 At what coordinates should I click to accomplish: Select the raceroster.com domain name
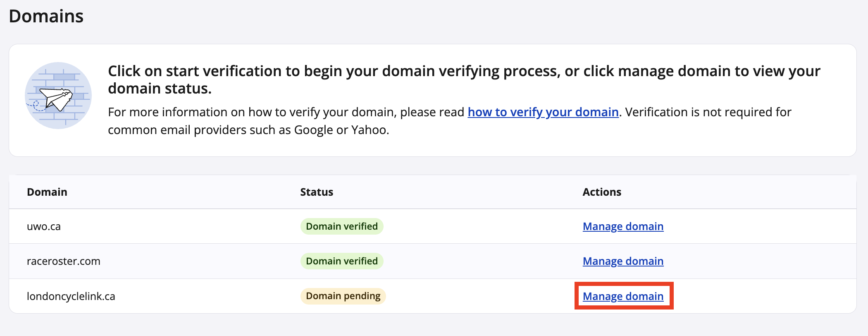click(x=64, y=261)
